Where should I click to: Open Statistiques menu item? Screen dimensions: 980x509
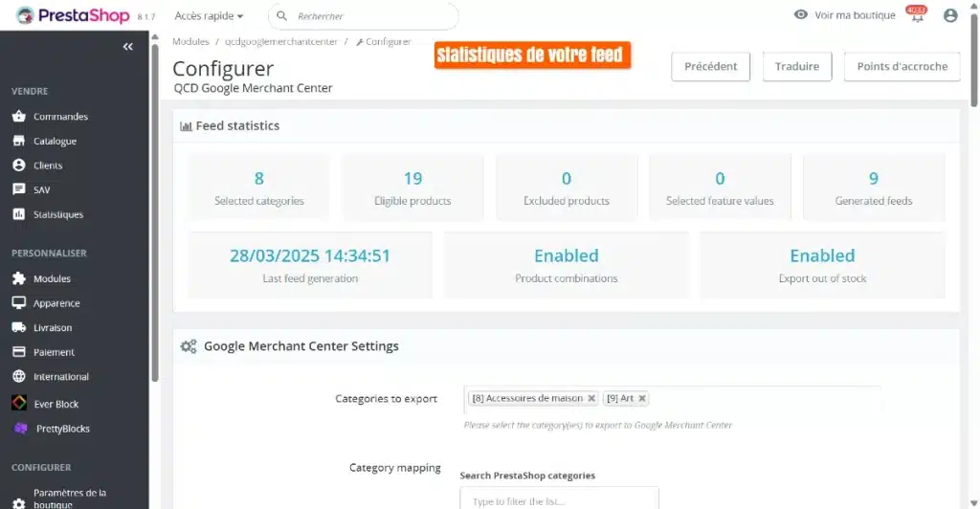pos(58,214)
